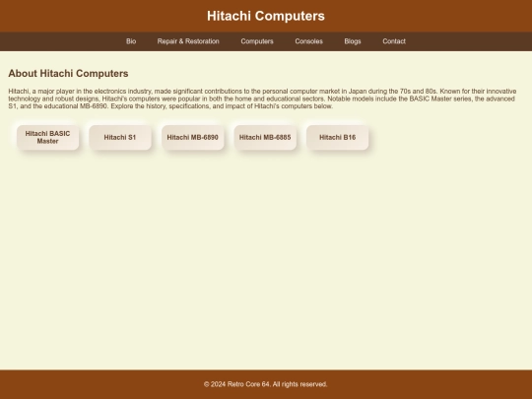Visit the Blogs page

353,41
